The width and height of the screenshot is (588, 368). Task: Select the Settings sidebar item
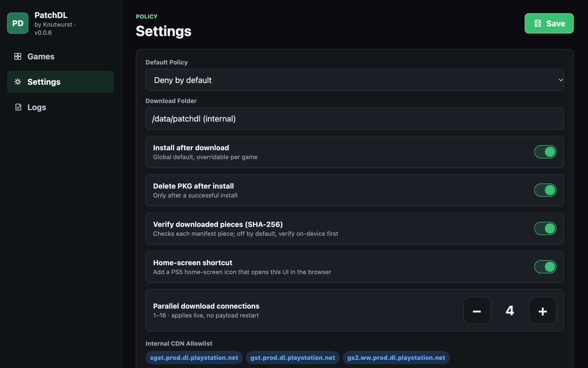pyautogui.click(x=60, y=82)
